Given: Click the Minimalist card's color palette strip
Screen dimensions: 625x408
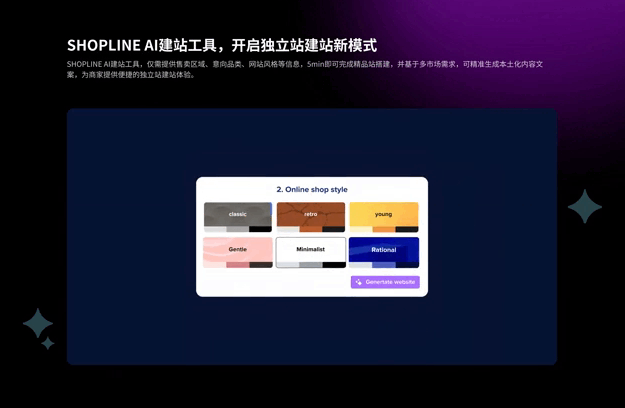Looking at the screenshot, I should click(311, 265).
